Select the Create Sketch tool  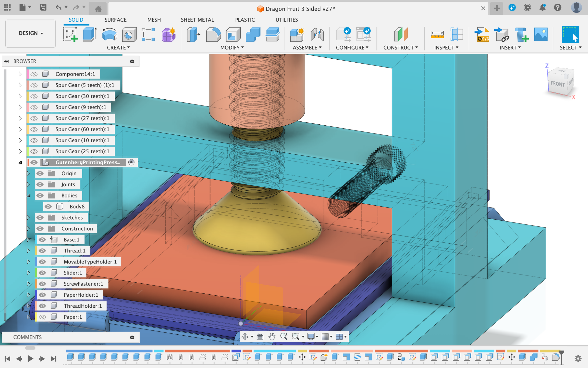coord(70,34)
